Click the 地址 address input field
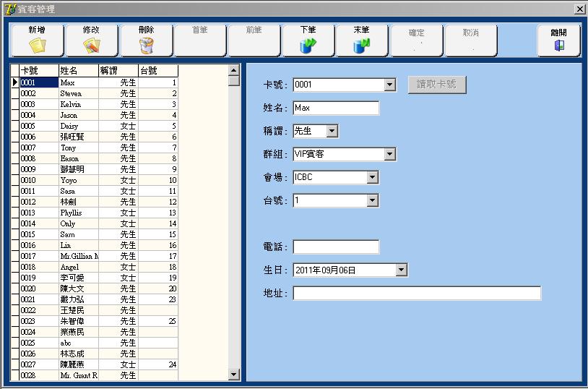This screenshot has height=389, width=588. 416,294
